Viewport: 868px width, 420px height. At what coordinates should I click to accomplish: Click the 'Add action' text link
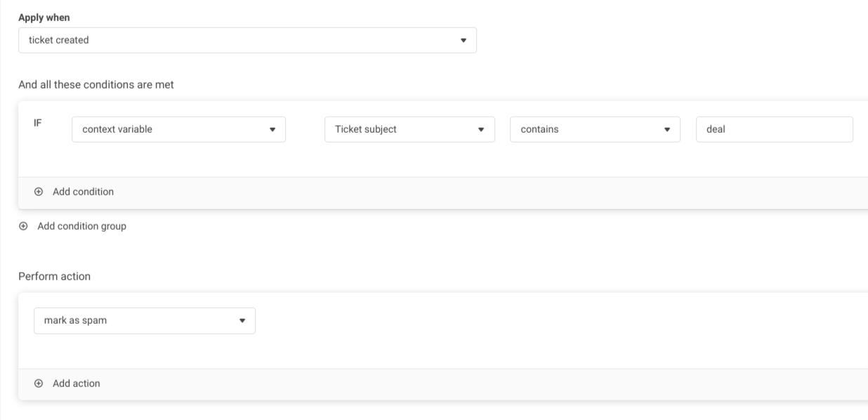coord(77,383)
